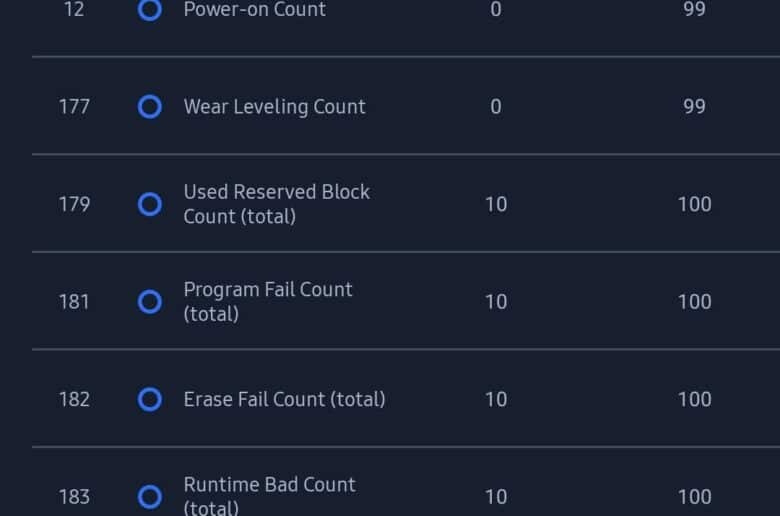The image size is (780, 516).
Task: Click the Erase Fail Count status circle
Action: (x=150, y=399)
